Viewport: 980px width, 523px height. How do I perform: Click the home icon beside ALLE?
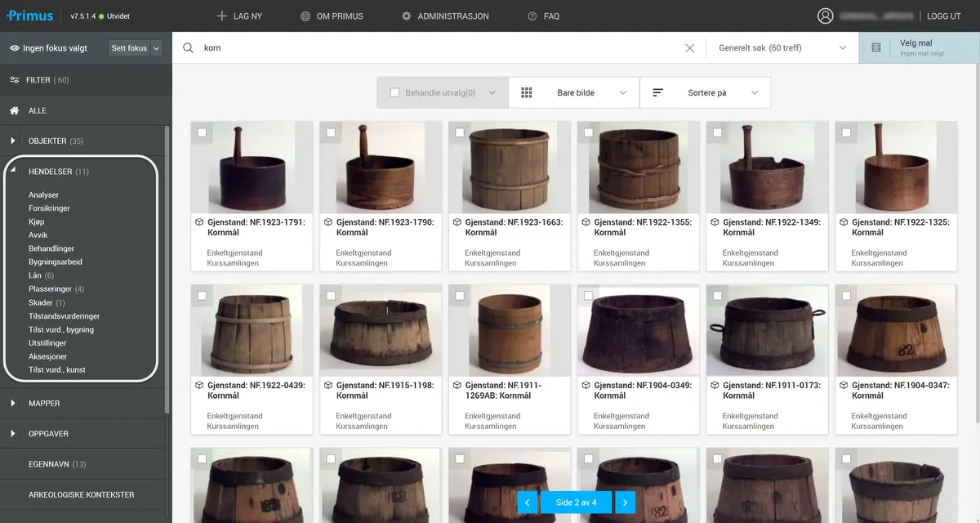coord(14,110)
